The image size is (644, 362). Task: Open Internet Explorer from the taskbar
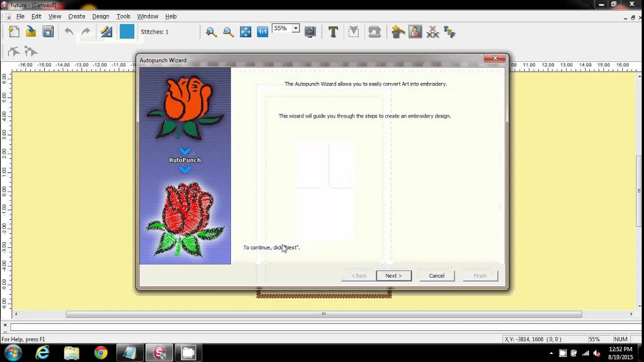tap(42, 353)
